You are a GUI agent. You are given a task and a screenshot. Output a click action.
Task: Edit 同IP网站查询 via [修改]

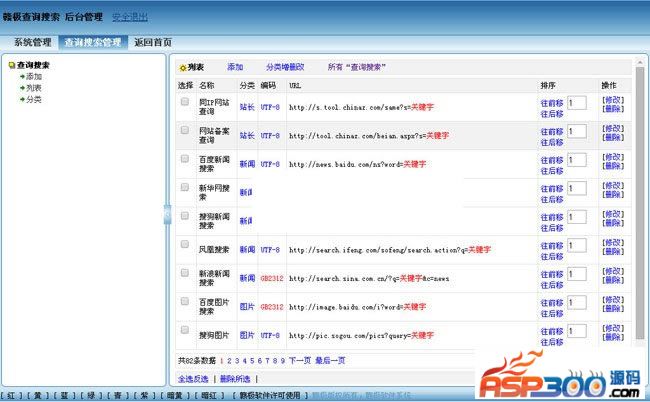pyautogui.click(x=613, y=100)
